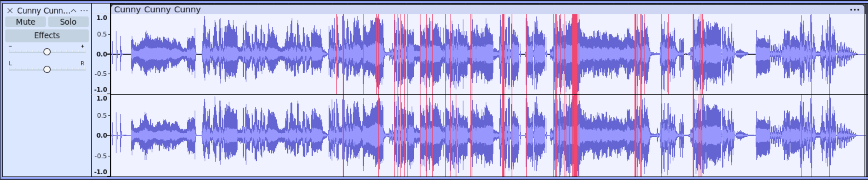
Task: Open the track Effects panel
Action: 47,35
